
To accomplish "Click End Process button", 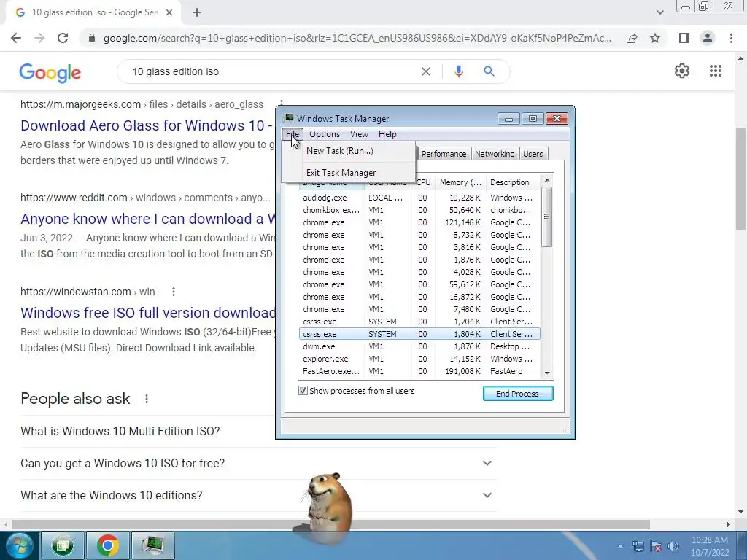I will click(x=518, y=394).
